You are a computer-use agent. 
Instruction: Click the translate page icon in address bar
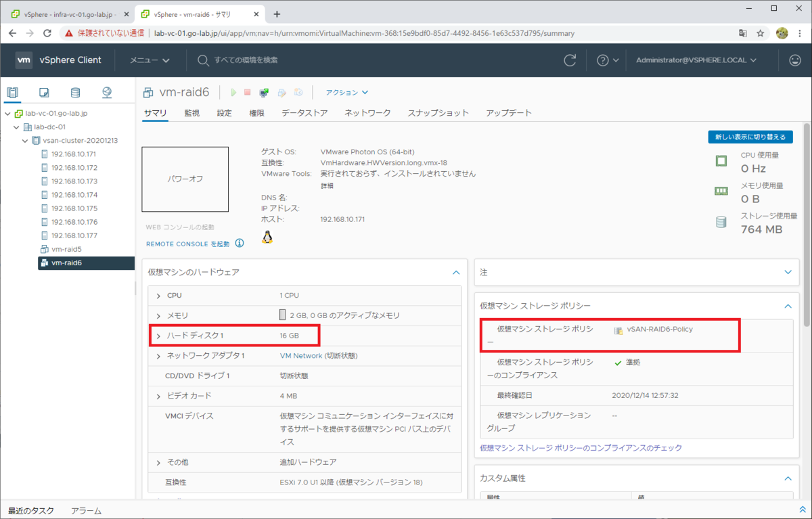(x=743, y=32)
